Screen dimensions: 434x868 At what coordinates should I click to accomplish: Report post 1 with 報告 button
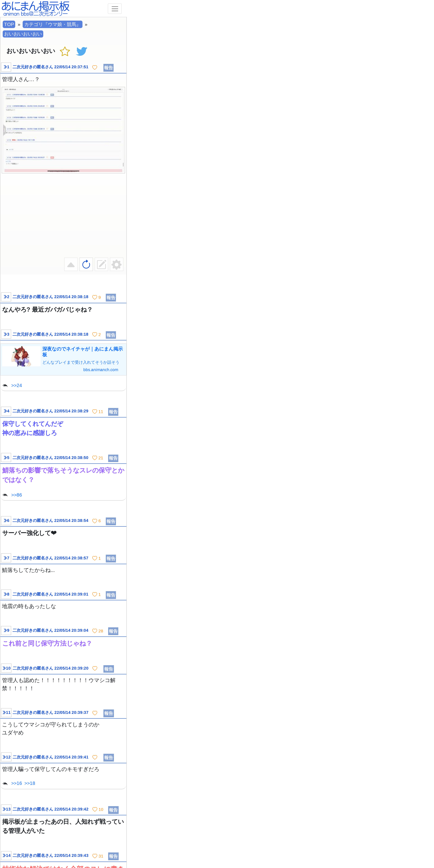[108, 68]
